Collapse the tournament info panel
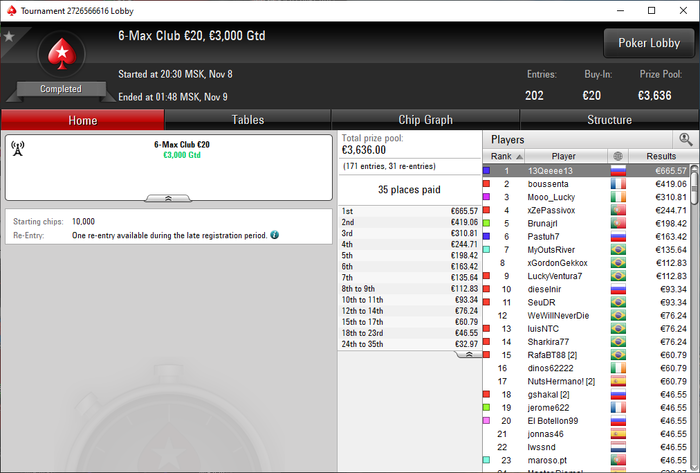 pyautogui.click(x=168, y=198)
